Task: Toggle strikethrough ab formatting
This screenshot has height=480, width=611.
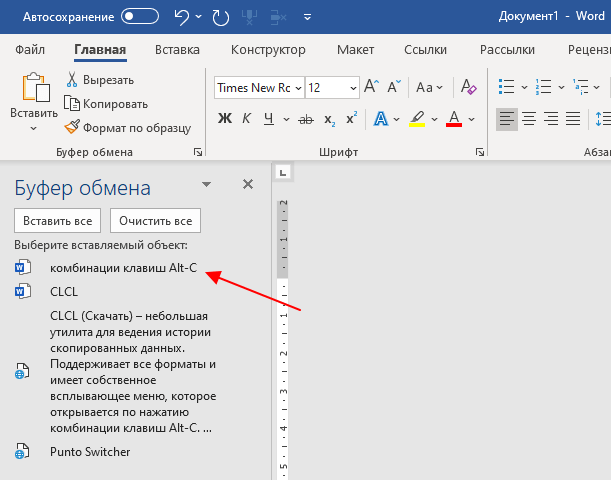Action: 306,119
